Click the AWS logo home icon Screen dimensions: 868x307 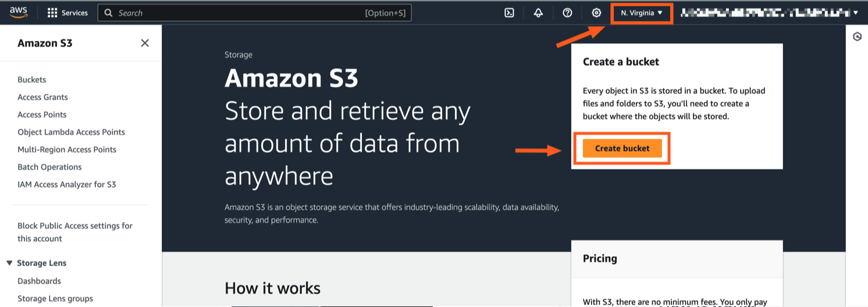click(x=19, y=13)
